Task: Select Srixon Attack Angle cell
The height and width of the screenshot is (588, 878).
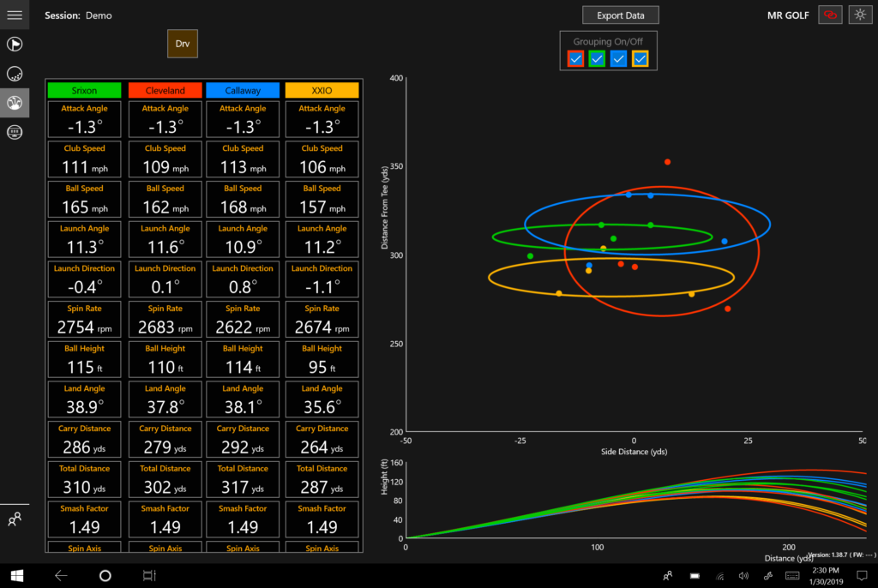Action: pos(85,119)
